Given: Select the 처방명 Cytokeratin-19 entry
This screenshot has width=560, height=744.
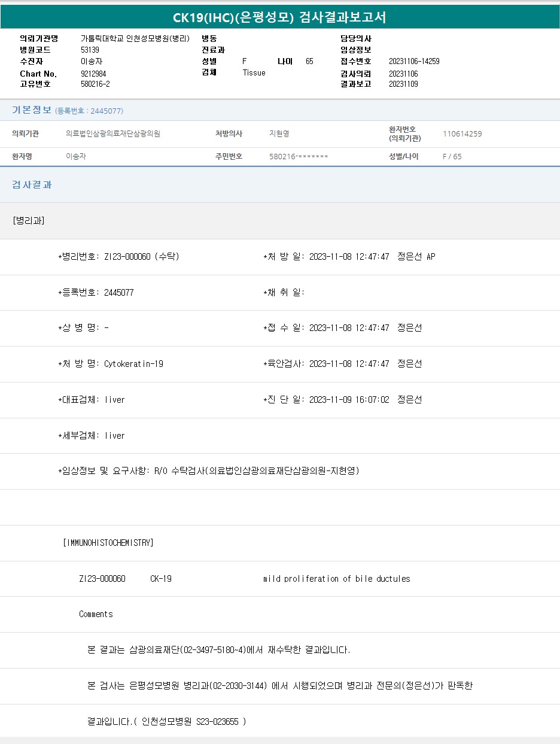Looking at the screenshot, I should 111,364.
